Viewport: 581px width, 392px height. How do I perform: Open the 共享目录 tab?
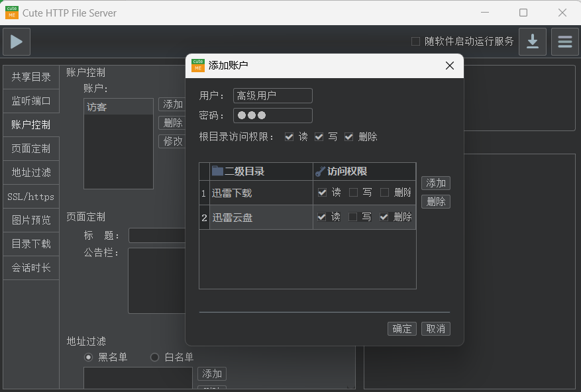(31, 77)
